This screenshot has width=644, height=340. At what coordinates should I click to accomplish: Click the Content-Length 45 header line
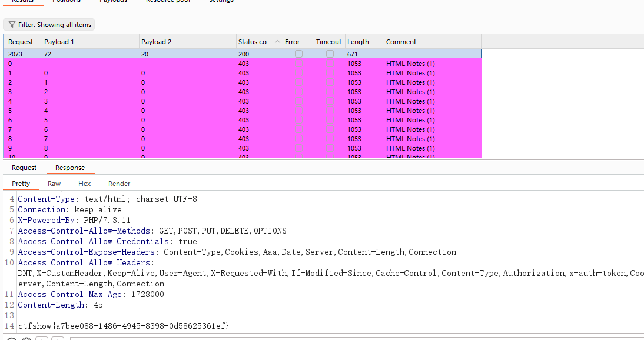[61, 305]
